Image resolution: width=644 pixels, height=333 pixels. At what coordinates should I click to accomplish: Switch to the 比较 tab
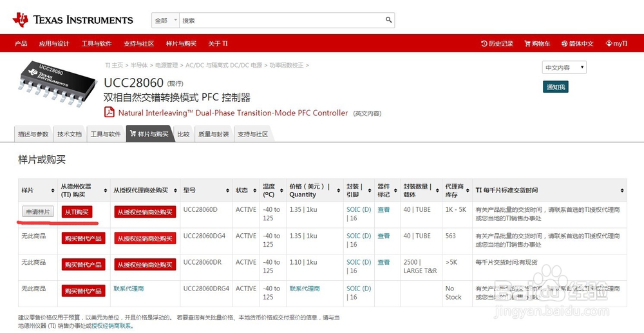[183, 134]
